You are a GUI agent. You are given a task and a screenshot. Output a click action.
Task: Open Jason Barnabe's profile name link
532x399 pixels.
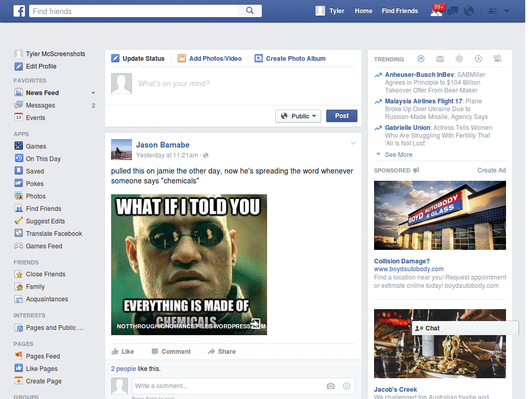click(163, 145)
